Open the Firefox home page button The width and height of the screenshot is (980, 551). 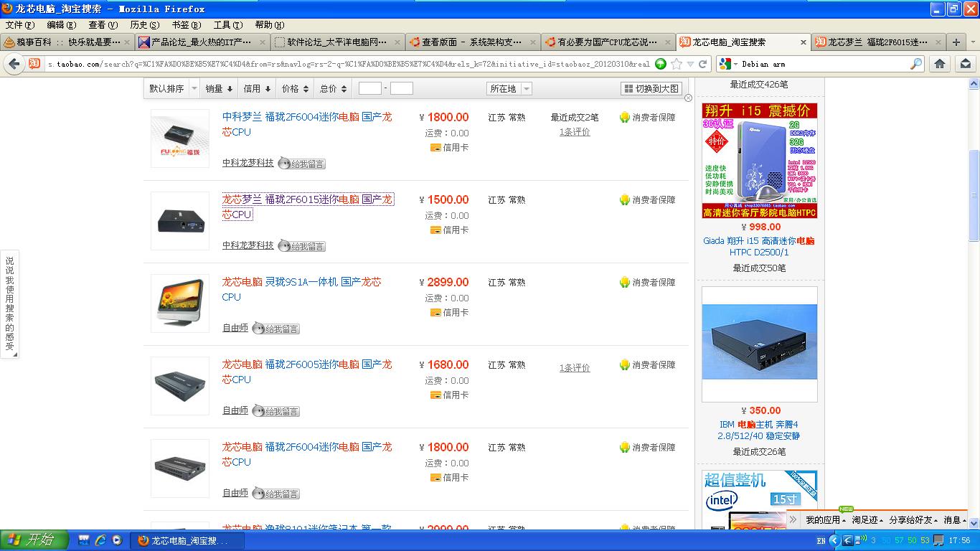click(940, 64)
